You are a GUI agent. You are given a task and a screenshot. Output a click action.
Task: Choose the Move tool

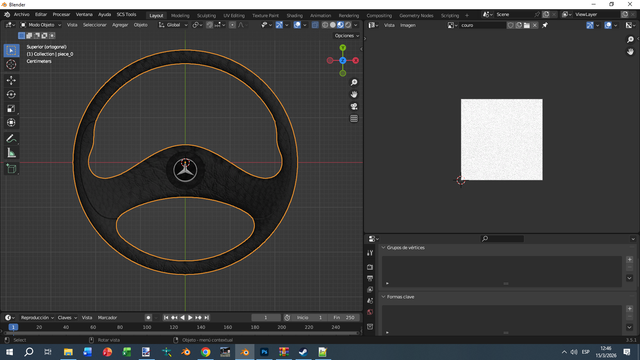(11, 80)
